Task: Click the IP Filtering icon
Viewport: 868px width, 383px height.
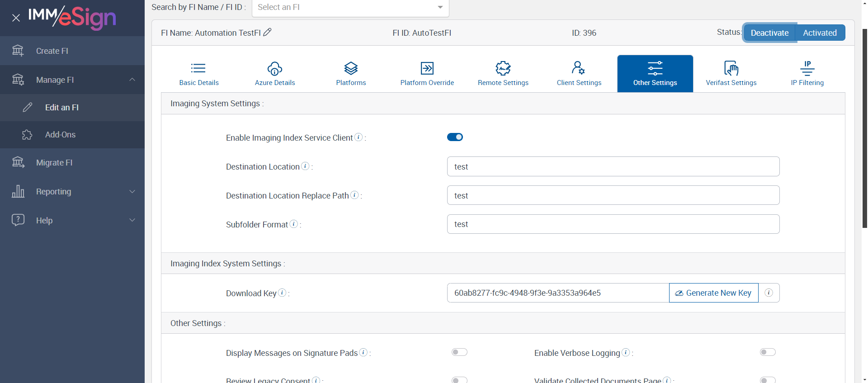Action: click(807, 69)
